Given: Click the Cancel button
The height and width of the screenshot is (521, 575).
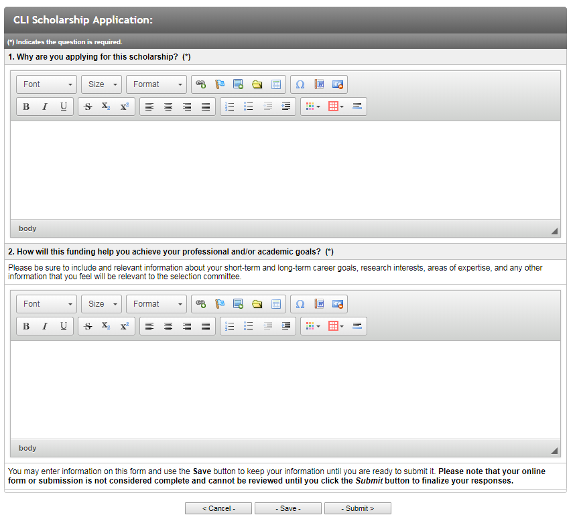Looking at the screenshot, I should tap(219, 509).
